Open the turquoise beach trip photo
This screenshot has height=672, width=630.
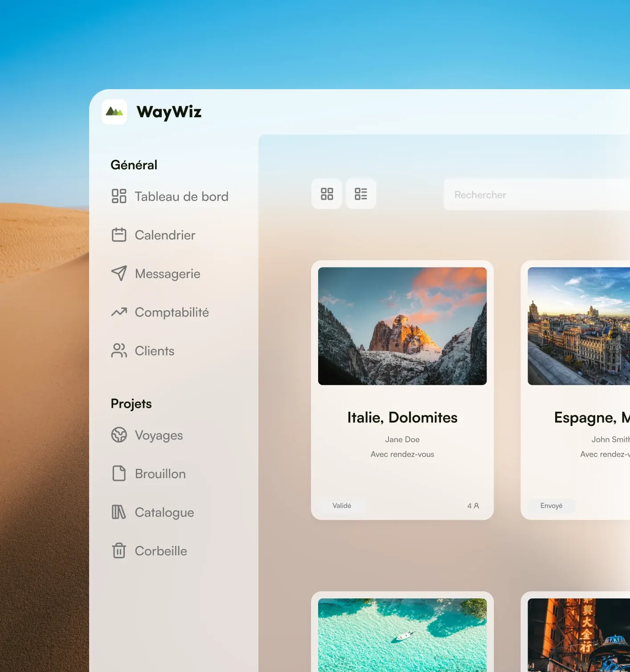click(x=402, y=635)
